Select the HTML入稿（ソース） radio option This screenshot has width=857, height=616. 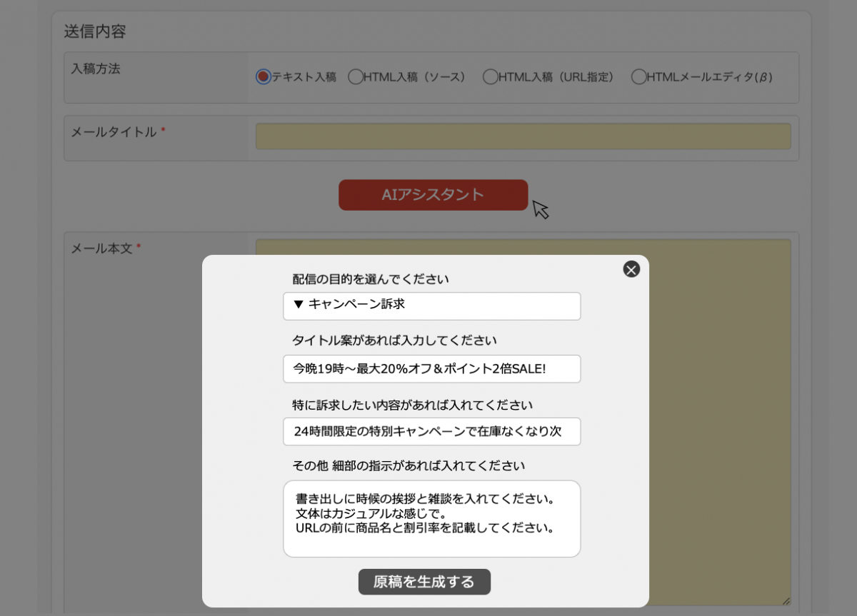point(355,77)
